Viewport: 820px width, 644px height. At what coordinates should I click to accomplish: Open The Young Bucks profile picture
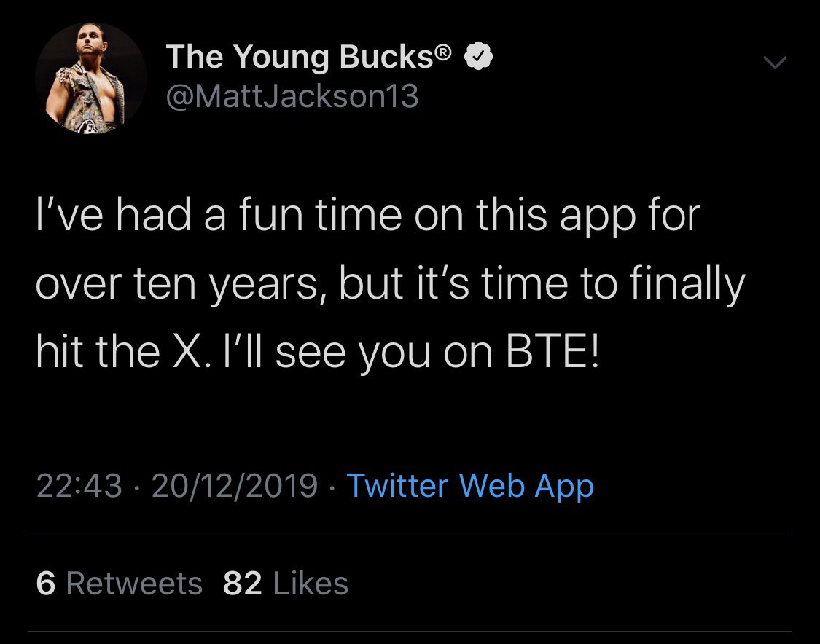point(91,79)
